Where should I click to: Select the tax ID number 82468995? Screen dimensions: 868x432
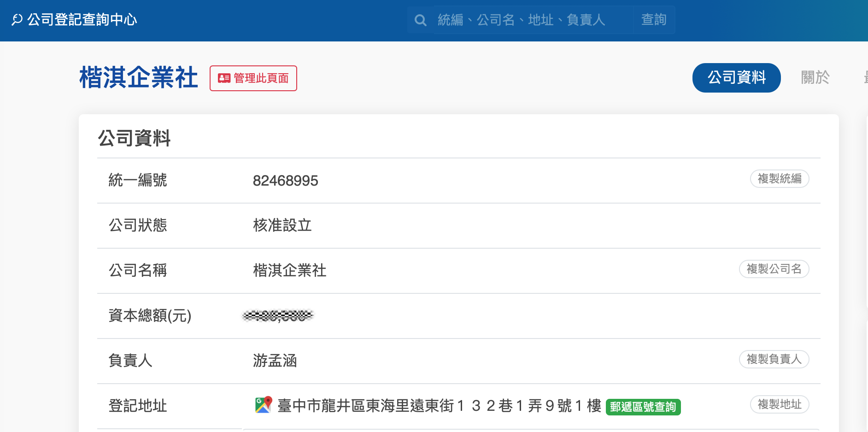(x=285, y=181)
